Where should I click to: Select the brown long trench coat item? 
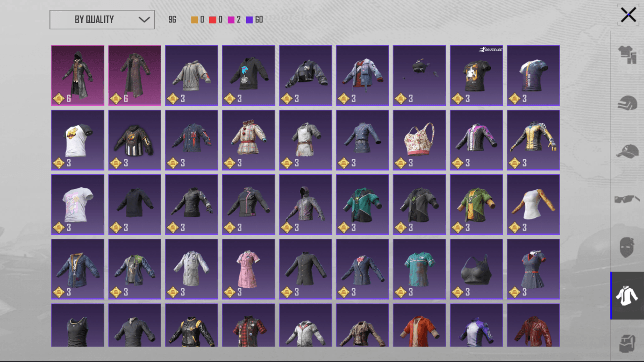(135, 75)
